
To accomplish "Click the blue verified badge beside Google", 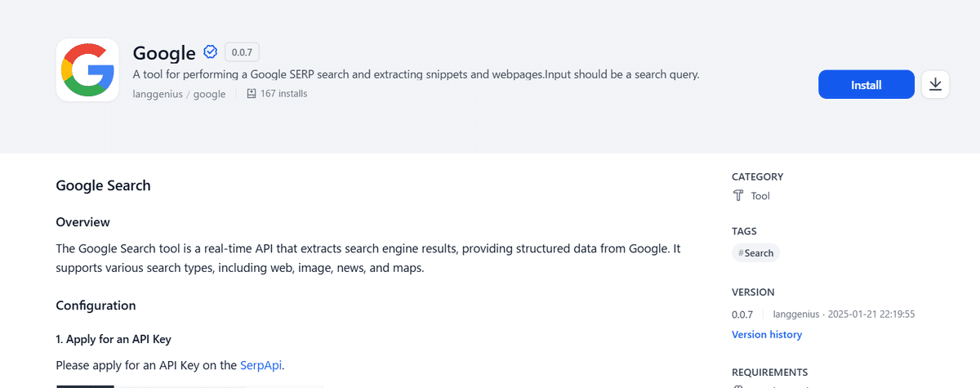I will pos(210,52).
